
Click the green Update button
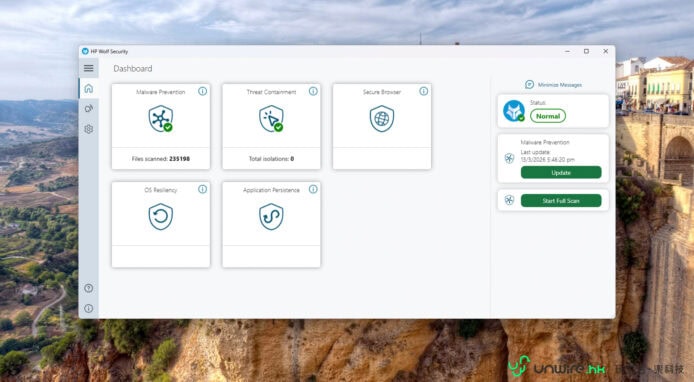click(561, 173)
